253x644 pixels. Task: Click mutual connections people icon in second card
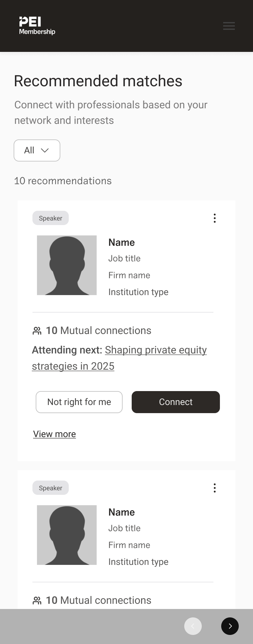click(x=37, y=601)
